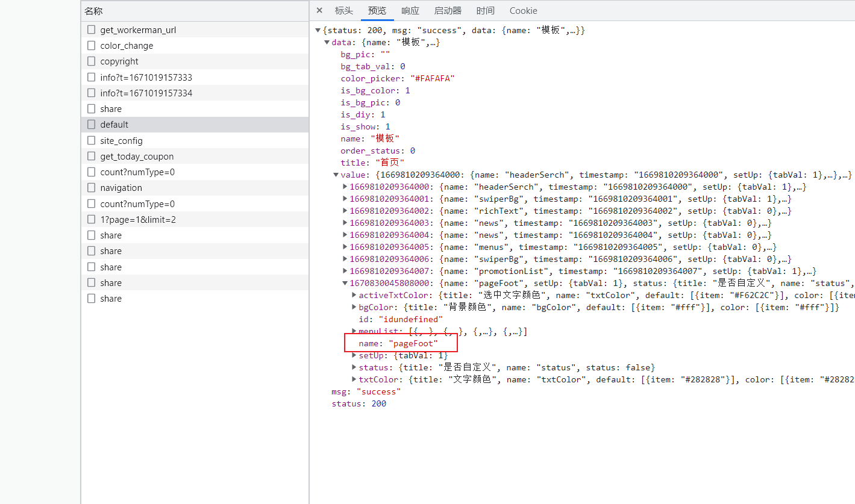Click the file icon beside get_today_coupon
Screen dimensions: 855x504
coord(91,156)
